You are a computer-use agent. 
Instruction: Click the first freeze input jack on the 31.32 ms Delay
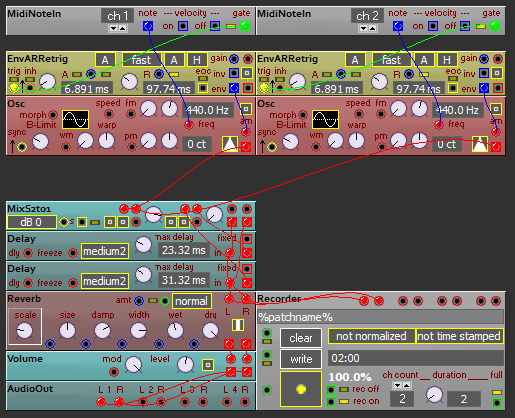[x=73, y=283]
